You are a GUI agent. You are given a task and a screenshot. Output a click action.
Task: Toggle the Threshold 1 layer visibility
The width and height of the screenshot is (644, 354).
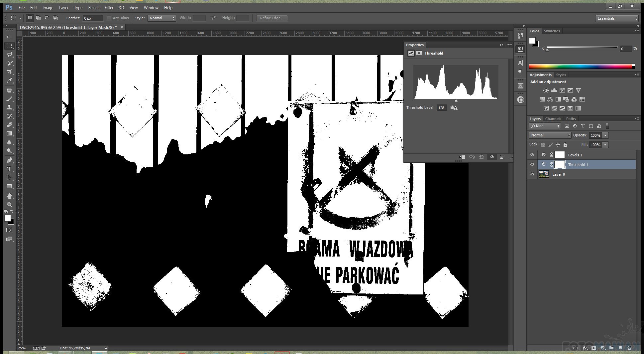tap(532, 165)
